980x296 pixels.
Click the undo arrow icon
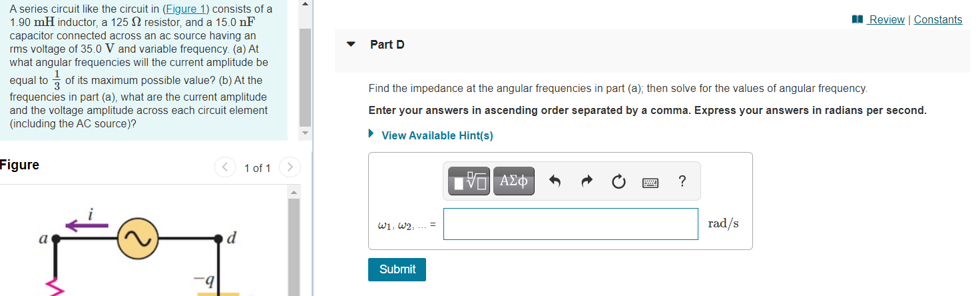point(555,181)
